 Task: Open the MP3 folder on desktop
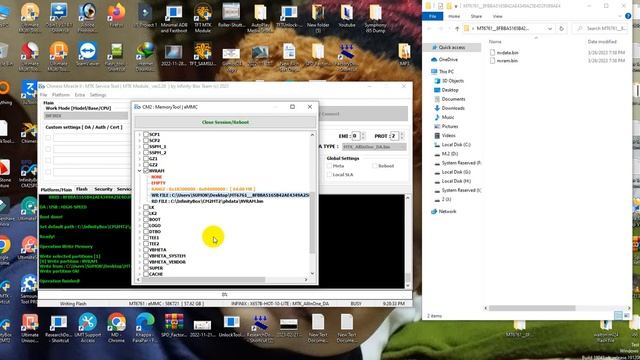coord(404,55)
